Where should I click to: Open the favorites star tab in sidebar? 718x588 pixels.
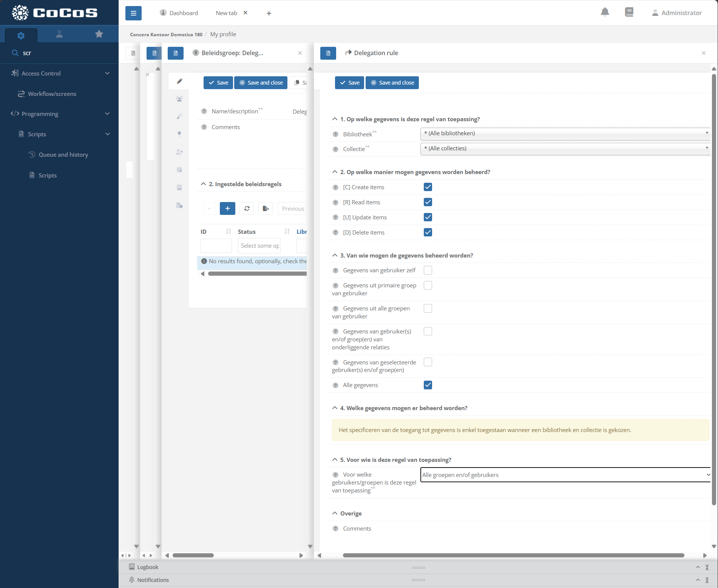99,34
